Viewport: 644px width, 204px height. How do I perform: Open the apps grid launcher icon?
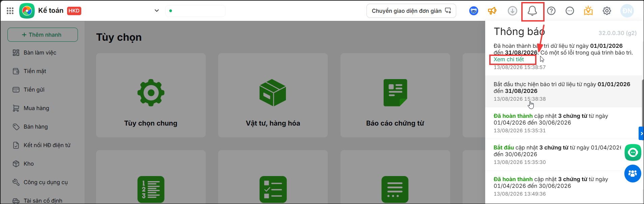pos(10,11)
